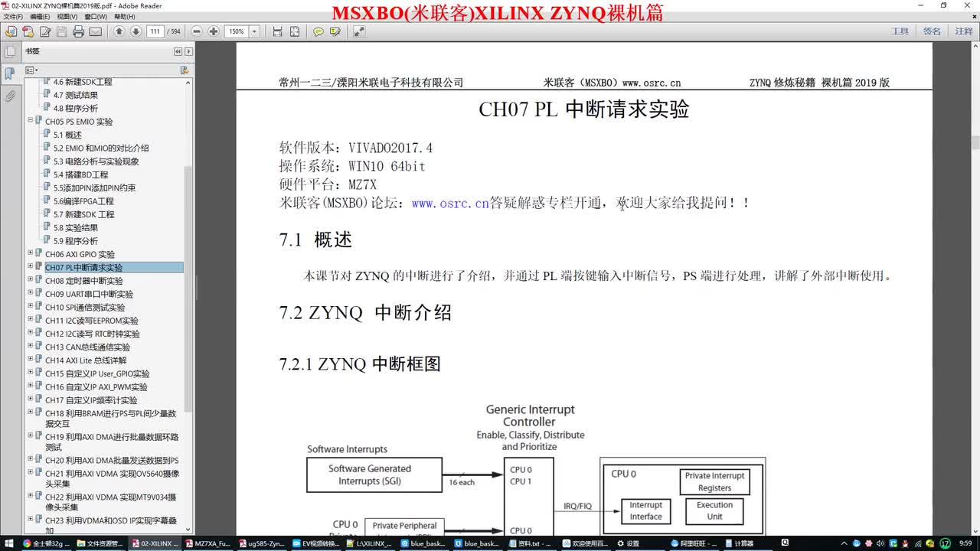Switch to 计算器 taskbar window

point(750,543)
